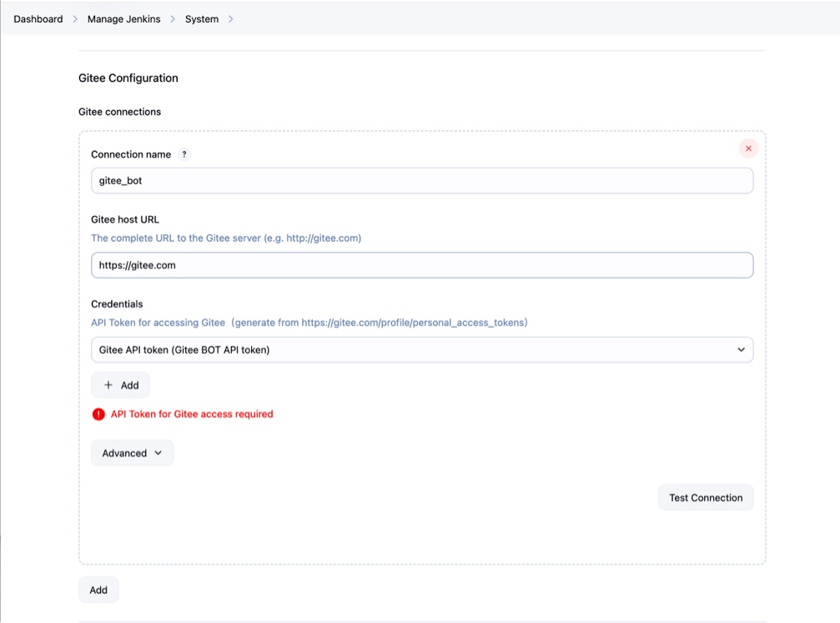840x623 pixels.
Task: Click the Gitee Configuration section heading
Action: point(128,78)
